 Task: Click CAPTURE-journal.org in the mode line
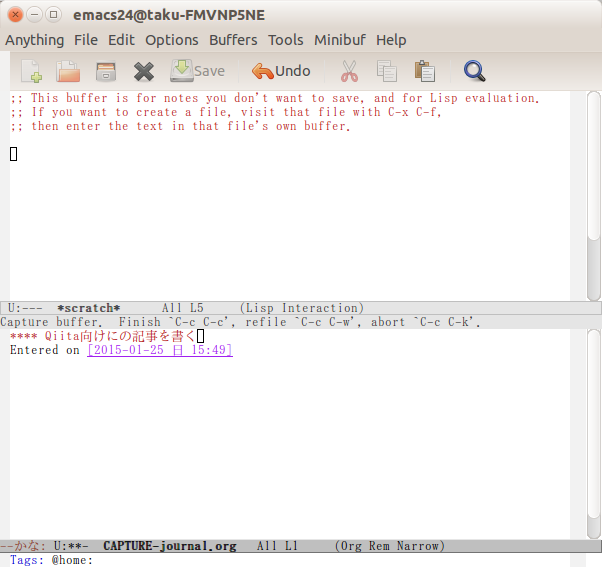(x=170, y=546)
